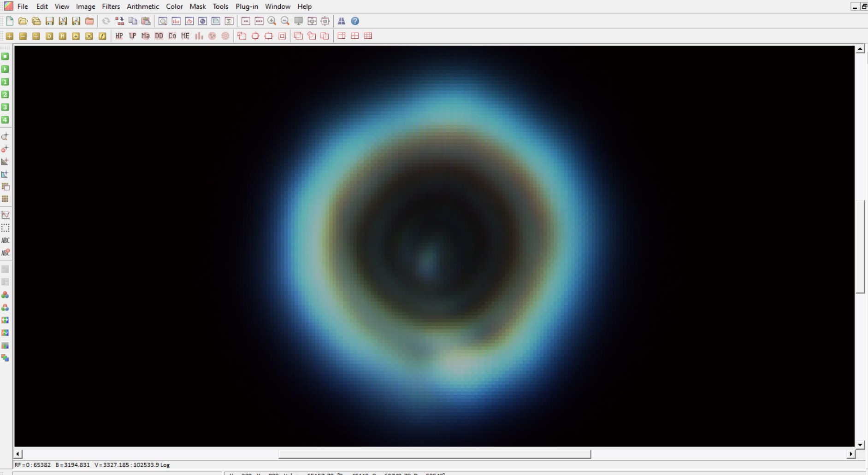Viewport: 868px width, 475px height.
Task: Apply the LP low-pass filter
Action: [x=132, y=36]
